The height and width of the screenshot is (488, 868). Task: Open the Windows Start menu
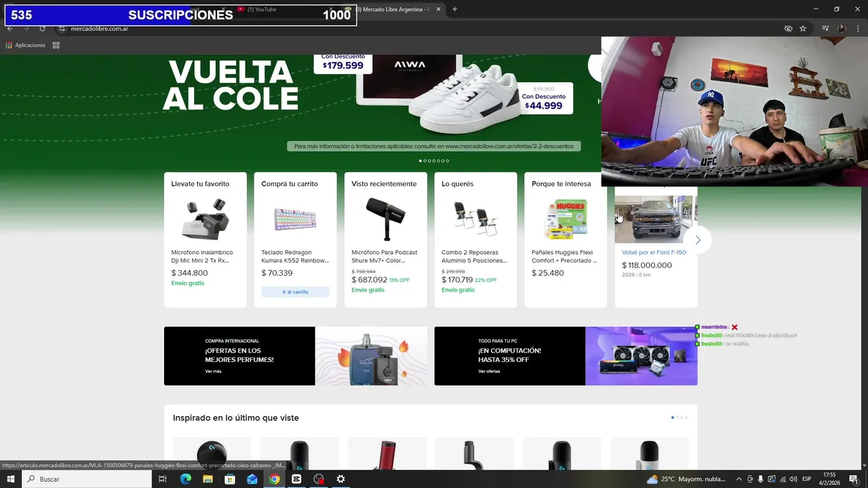coord(10,479)
